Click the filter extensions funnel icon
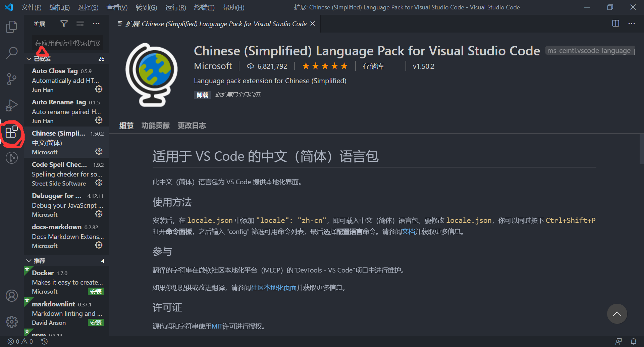Image resolution: width=644 pixels, height=347 pixels. [64, 23]
